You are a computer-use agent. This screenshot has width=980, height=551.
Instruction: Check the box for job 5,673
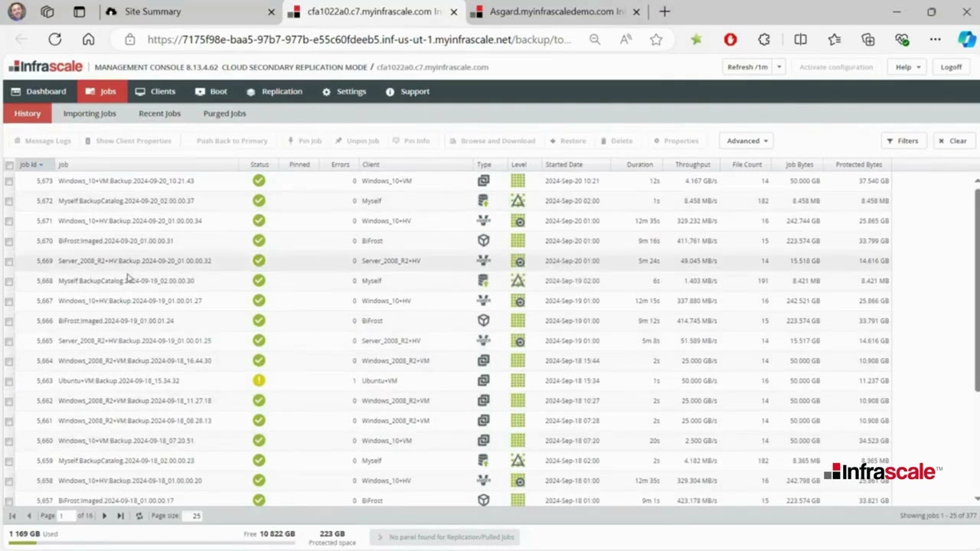tap(9, 181)
